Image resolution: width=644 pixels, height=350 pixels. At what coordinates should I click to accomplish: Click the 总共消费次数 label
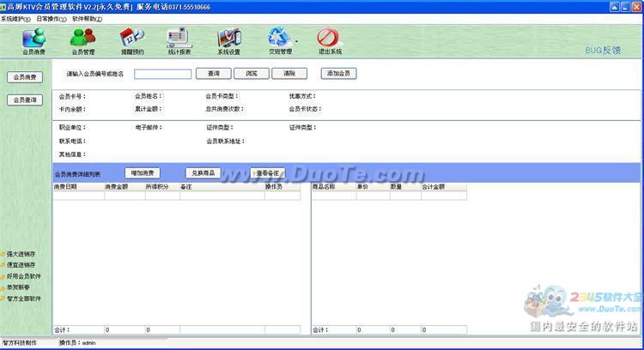225,109
